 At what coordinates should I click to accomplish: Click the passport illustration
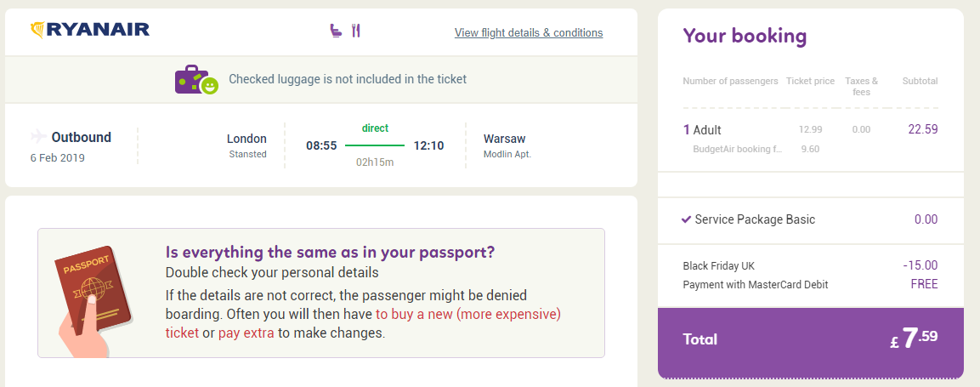click(93, 300)
